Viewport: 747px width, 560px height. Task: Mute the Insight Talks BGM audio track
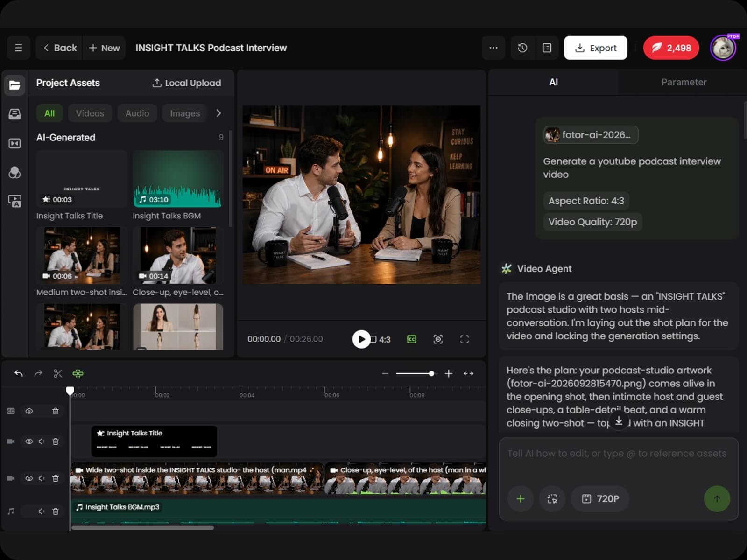[x=42, y=511]
